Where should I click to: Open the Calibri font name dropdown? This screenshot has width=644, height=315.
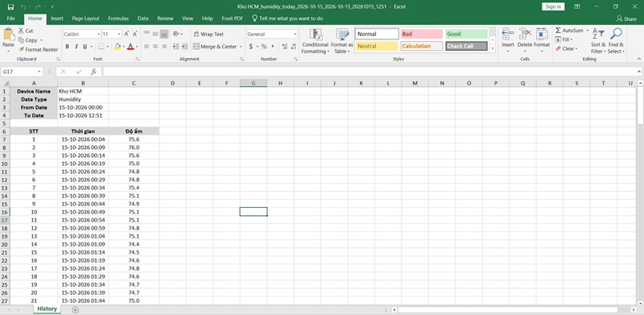[x=99, y=34]
